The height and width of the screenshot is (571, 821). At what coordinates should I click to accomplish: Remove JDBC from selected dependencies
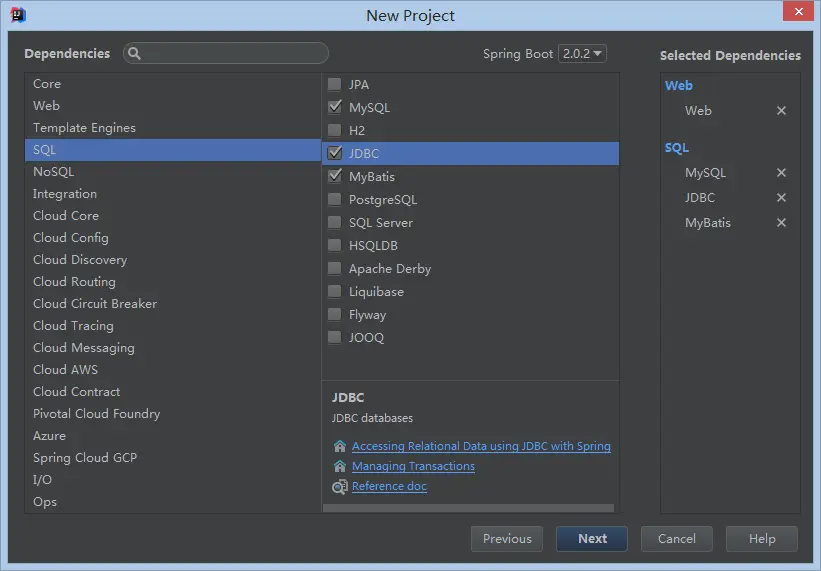[781, 198]
